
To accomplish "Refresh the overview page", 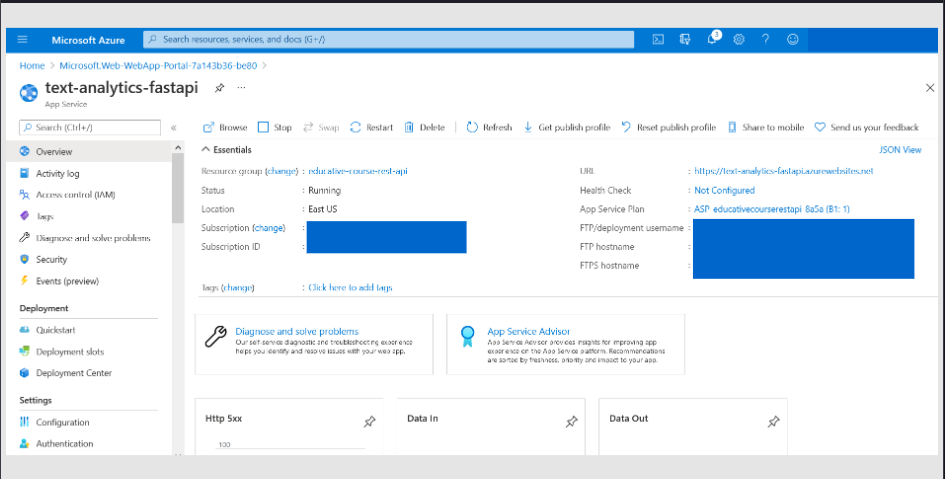I will (x=489, y=127).
